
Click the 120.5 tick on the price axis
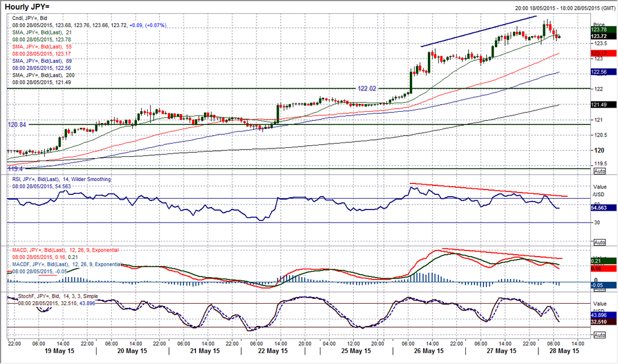(x=600, y=135)
